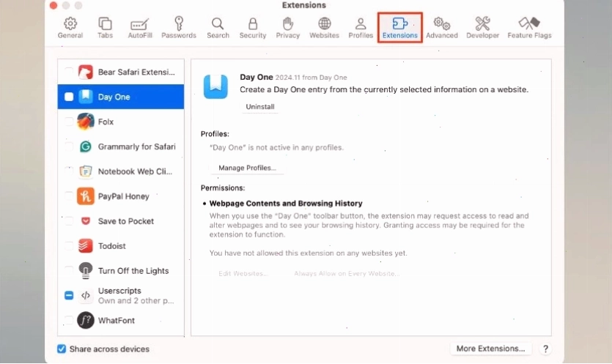
Task: Open Search preferences
Action: click(218, 28)
